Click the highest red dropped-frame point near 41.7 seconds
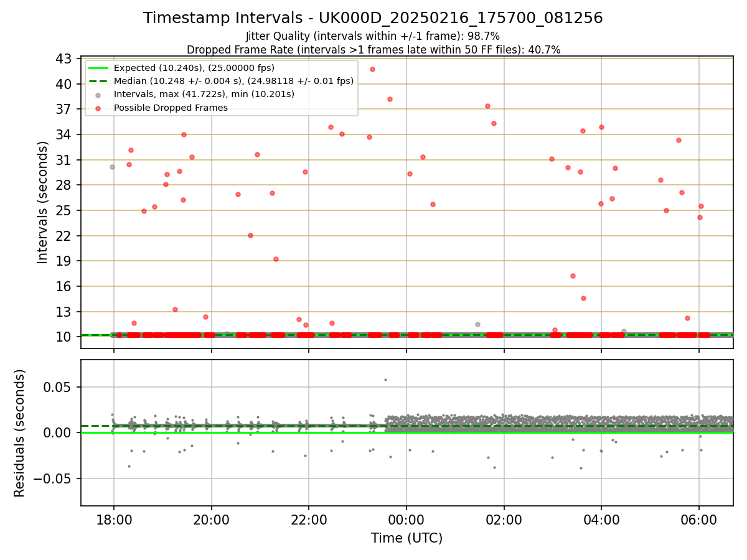Viewport: 747px width, 560px height. click(372, 69)
